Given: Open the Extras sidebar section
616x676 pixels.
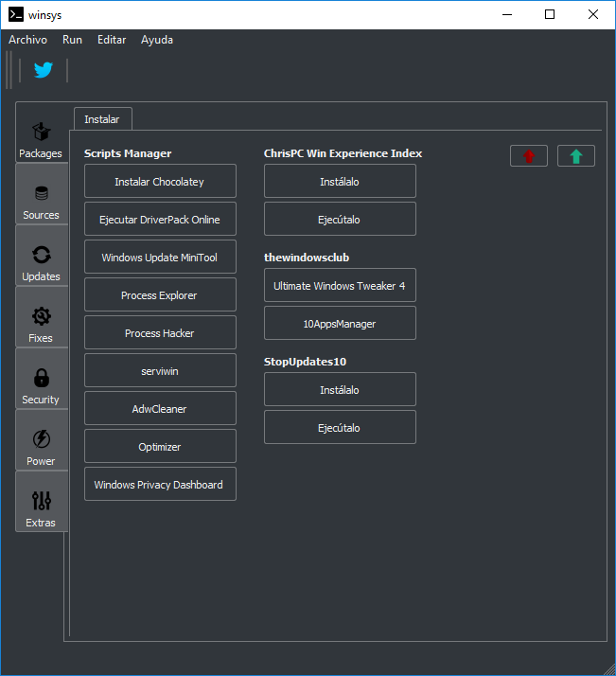Looking at the screenshot, I should 41,508.
